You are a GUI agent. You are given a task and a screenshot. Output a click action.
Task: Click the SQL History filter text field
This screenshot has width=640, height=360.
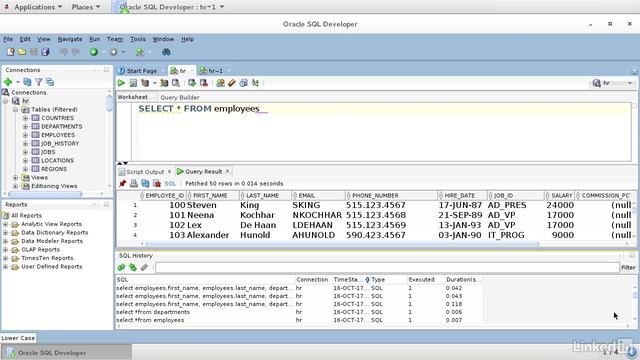(x=387, y=267)
